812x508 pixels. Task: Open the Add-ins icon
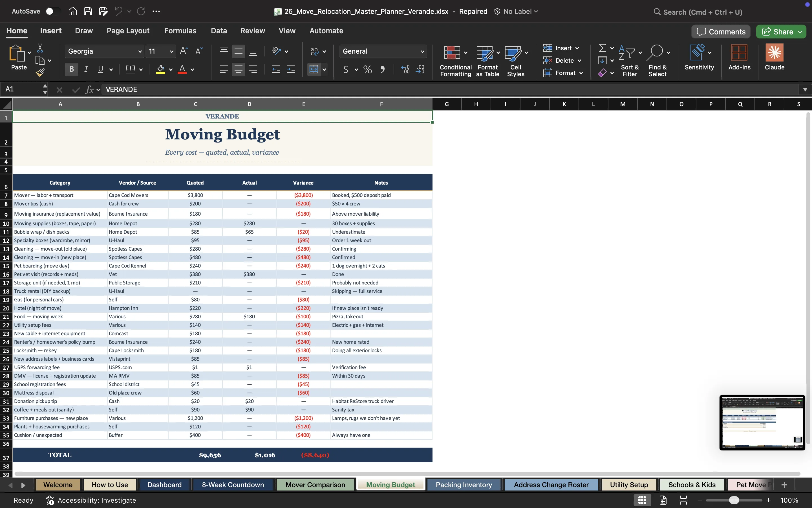739,57
